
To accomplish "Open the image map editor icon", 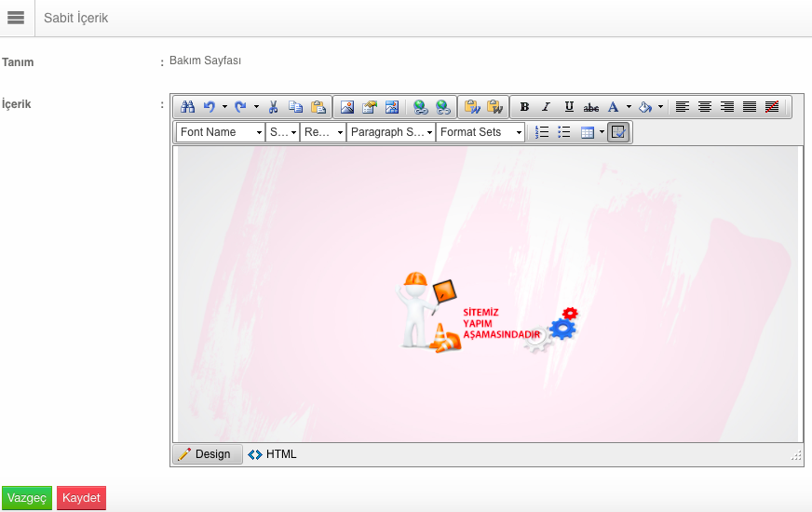I will (391, 107).
